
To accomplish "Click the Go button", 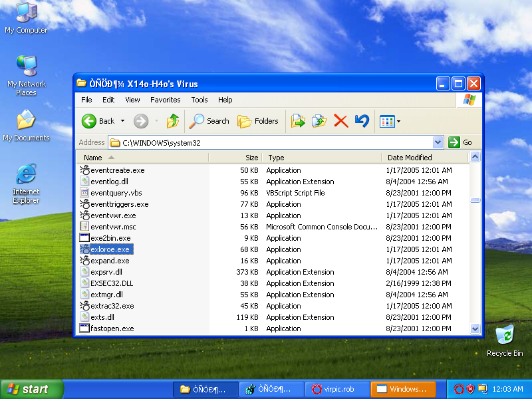I will (x=460, y=142).
